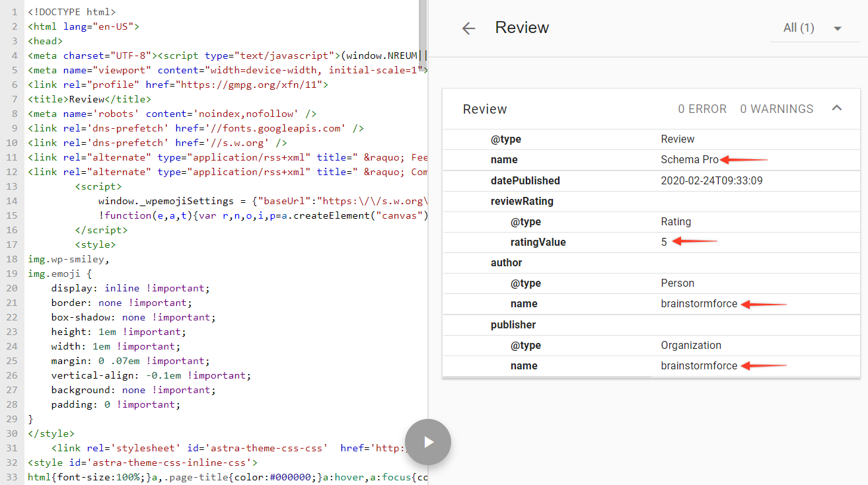Click the code line with img.emoji
The width and height of the screenshot is (868, 485).
pos(59,274)
